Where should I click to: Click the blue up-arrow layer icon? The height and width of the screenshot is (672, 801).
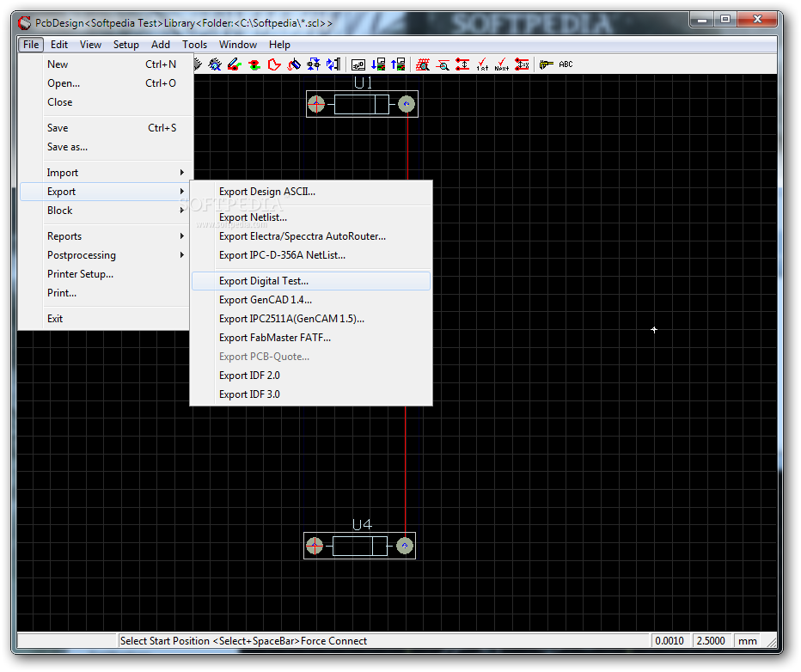point(398,64)
